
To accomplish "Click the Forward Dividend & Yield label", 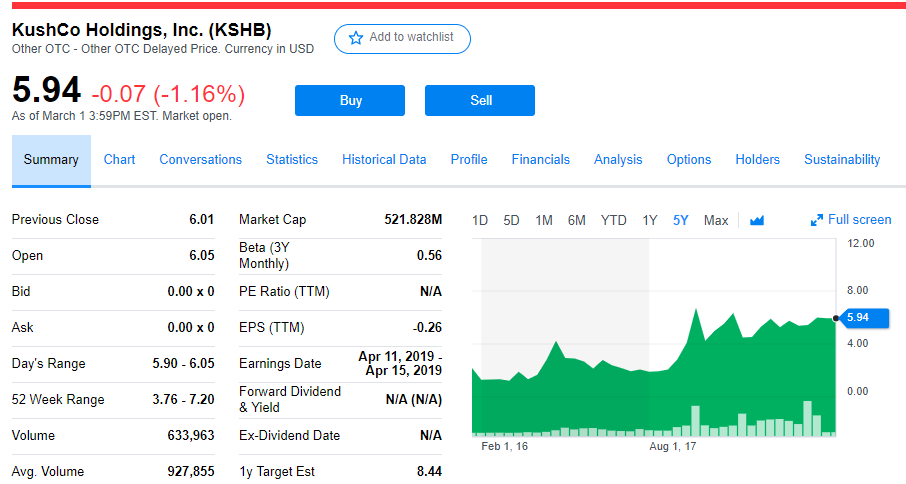I will coord(290,399).
